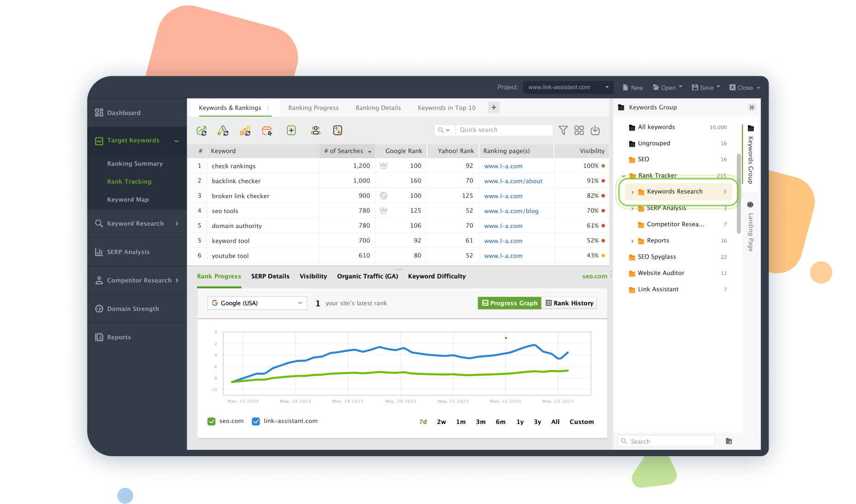Screen dimensions: 856x504
Task: Click crown icon in seo tools row
Action: point(383,211)
